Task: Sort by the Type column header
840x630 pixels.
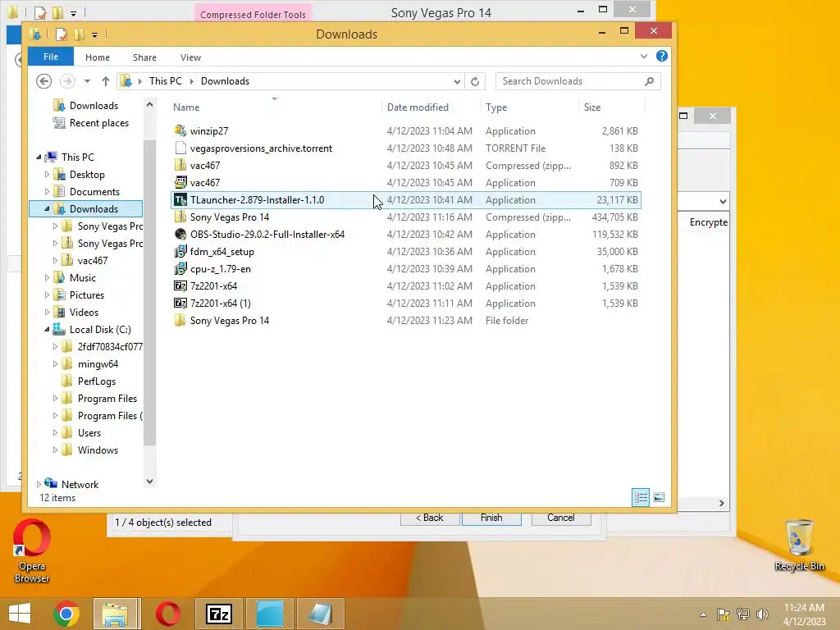Action: point(529,107)
